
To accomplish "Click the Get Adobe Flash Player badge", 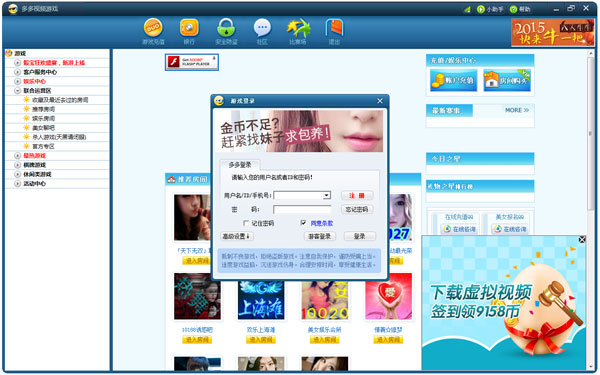I will [x=192, y=62].
